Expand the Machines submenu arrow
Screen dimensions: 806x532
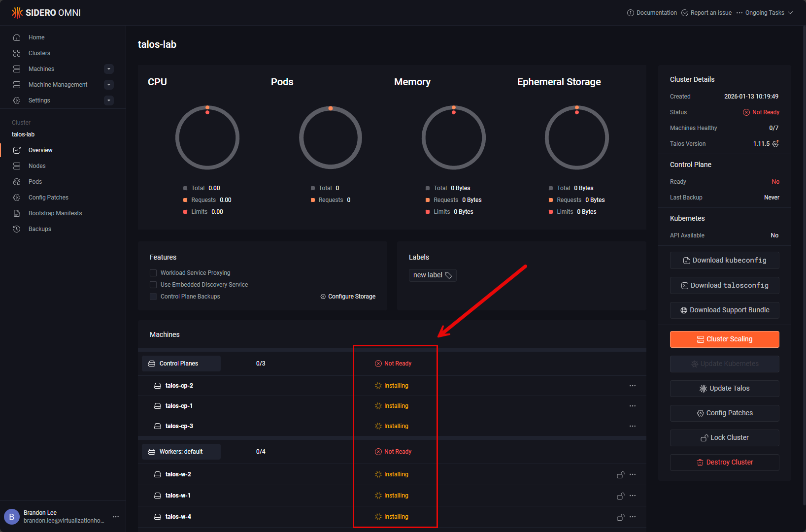(x=109, y=69)
